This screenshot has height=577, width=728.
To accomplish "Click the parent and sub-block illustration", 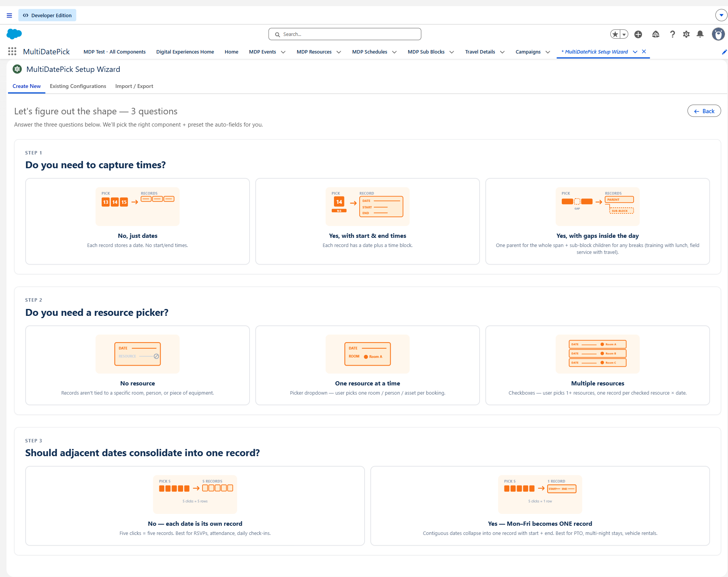I will click(598, 206).
